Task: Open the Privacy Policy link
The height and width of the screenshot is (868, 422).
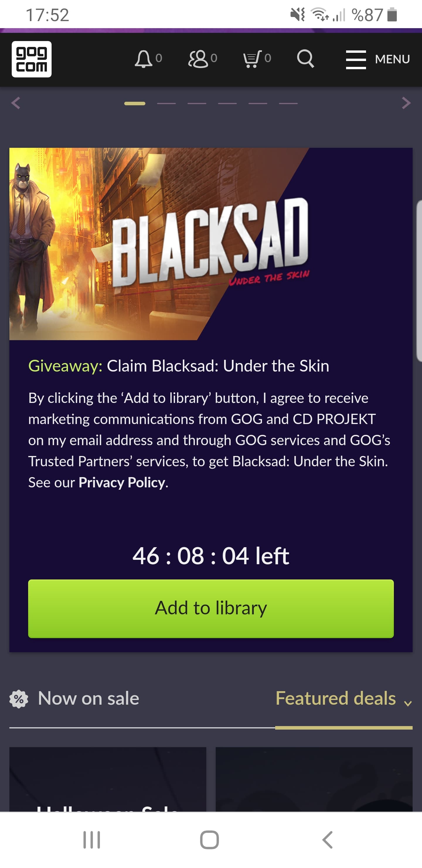Action: [x=122, y=482]
